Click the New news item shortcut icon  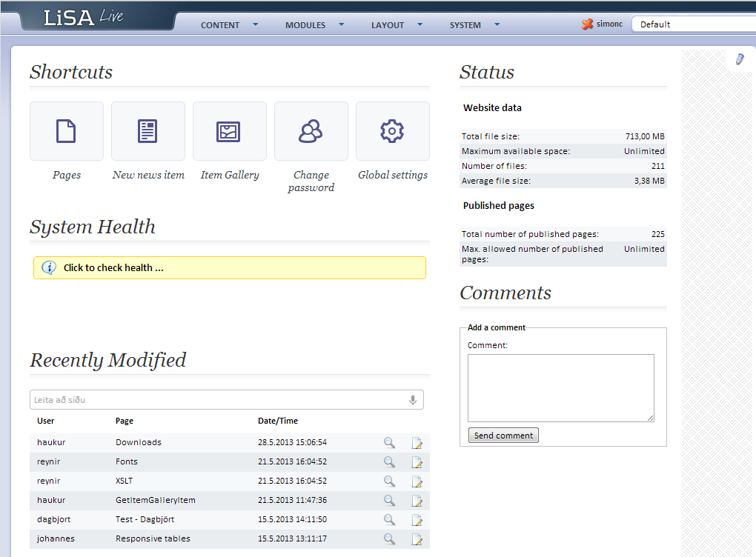[x=147, y=131]
